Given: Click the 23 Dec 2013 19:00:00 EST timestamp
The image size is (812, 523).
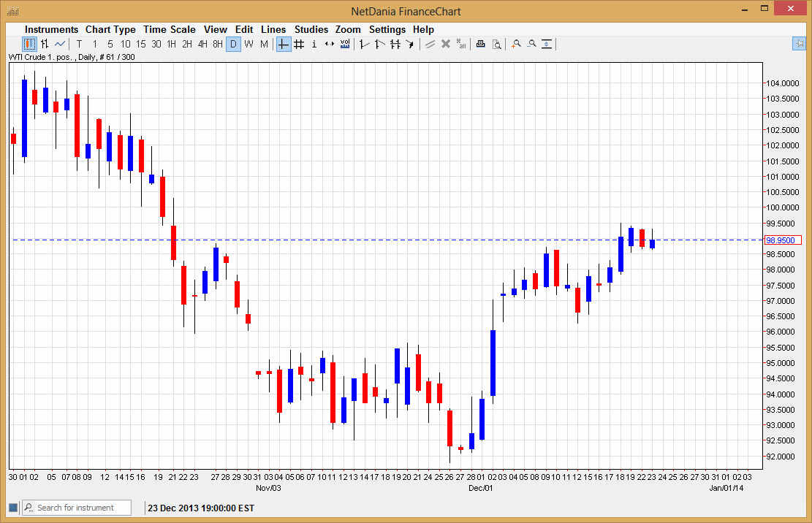Looking at the screenshot, I should [x=201, y=508].
